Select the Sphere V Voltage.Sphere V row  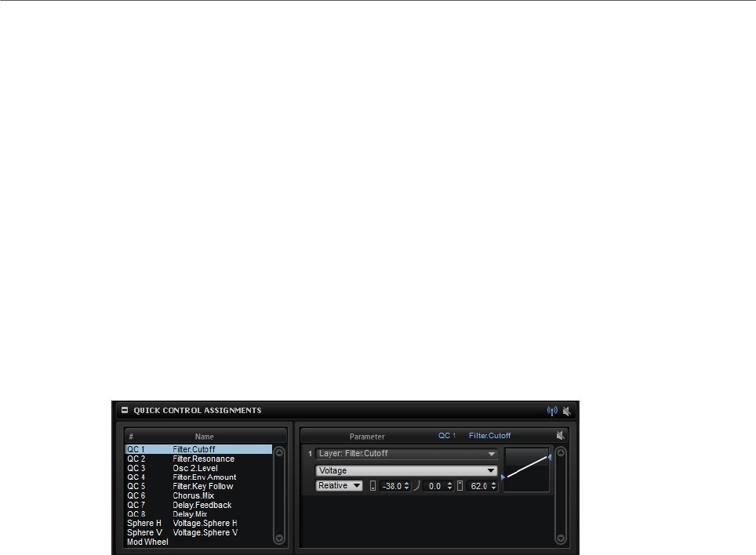click(198, 532)
